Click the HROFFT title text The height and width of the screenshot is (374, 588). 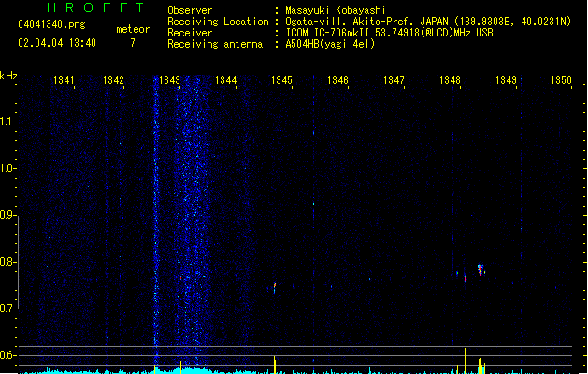click(x=95, y=7)
